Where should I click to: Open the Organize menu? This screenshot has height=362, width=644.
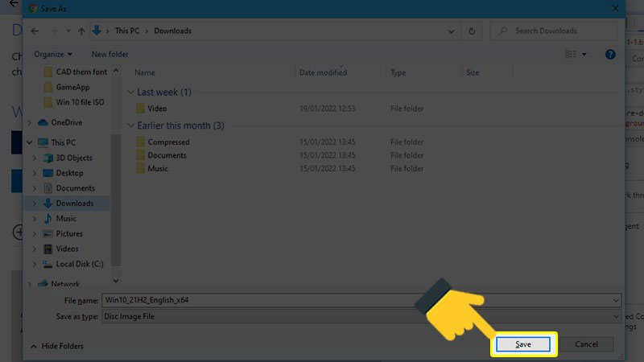pyautogui.click(x=53, y=54)
